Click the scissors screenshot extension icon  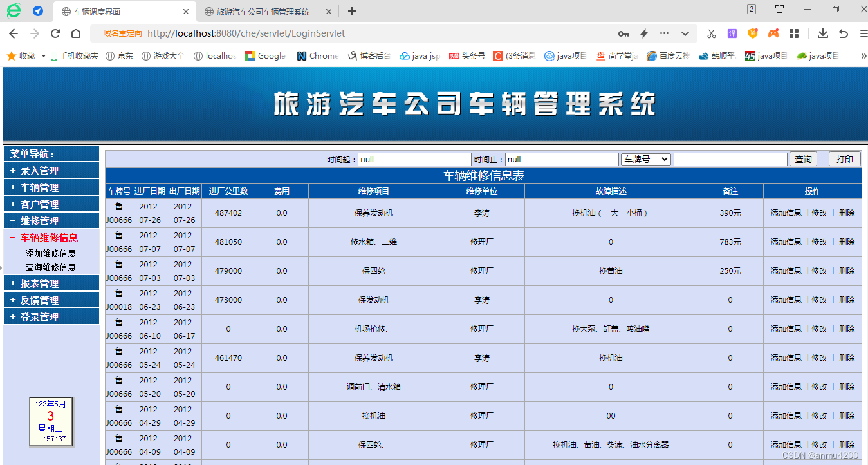click(711, 33)
